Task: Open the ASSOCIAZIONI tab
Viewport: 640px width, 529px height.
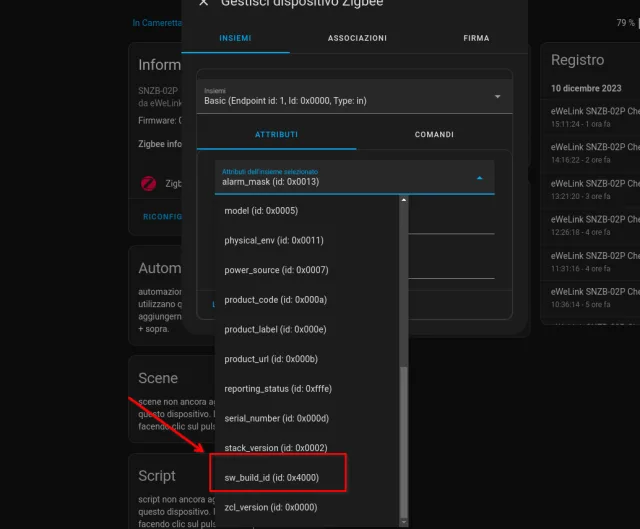Action: point(357,38)
